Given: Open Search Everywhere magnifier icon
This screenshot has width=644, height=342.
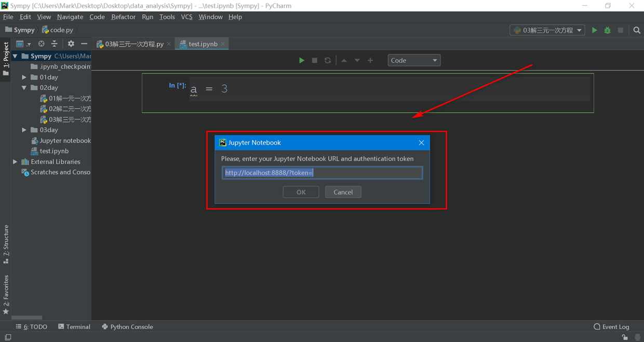Looking at the screenshot, I should point(637,30).
